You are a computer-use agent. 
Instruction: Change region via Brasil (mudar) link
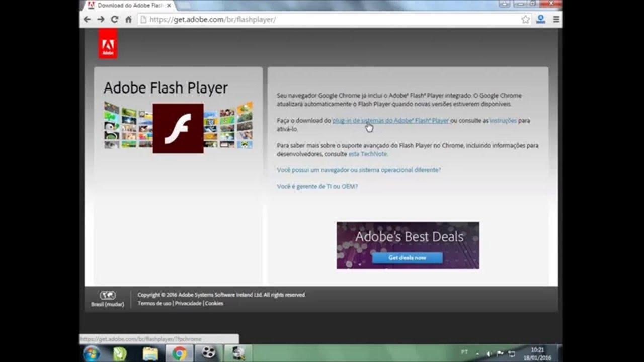(107, 304)
